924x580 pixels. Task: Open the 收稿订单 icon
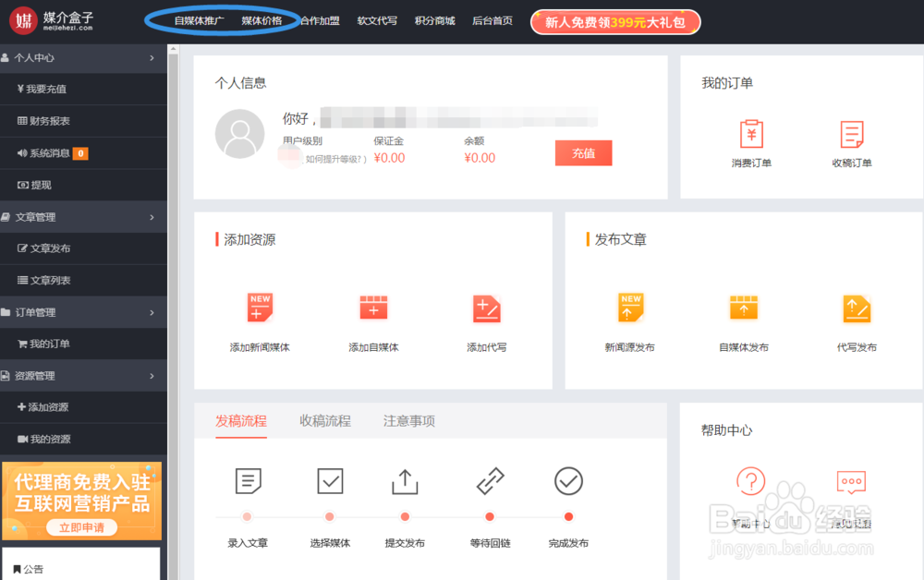pyautogui.click(x=852, y=134)
